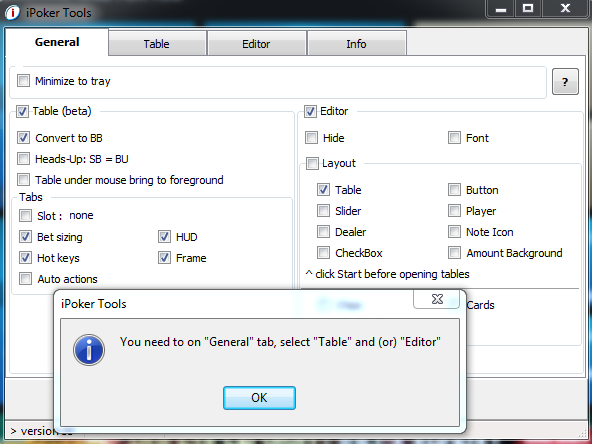Enable Heads-Up: SB = BU option
The image size is (592, 444).
pyautogui.click(x=23, y=159)
